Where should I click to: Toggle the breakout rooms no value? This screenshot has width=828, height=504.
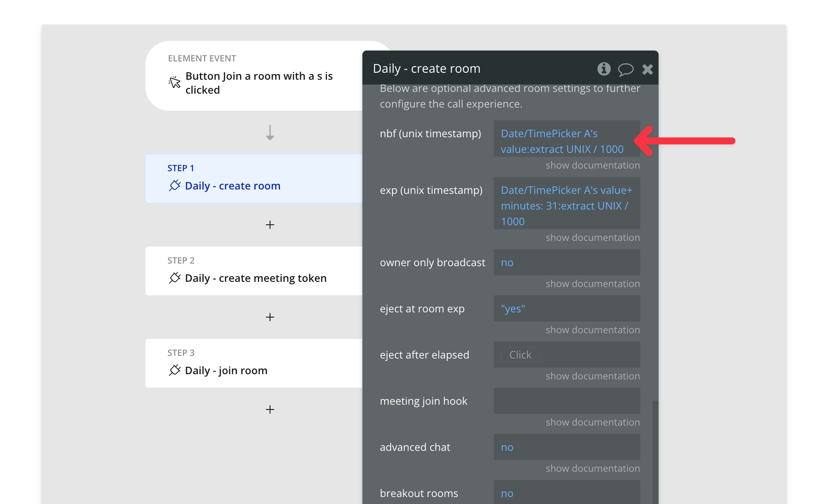(507, 494)
